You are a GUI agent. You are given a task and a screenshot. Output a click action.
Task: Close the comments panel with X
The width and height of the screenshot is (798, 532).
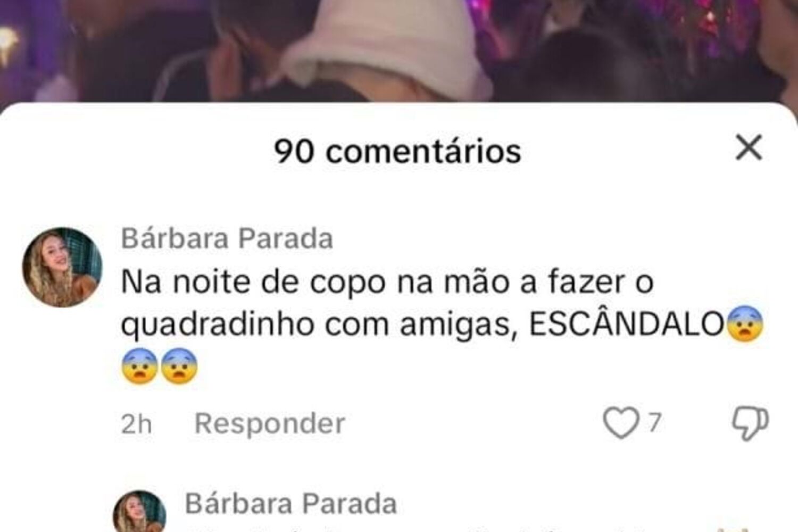(749, 147)
